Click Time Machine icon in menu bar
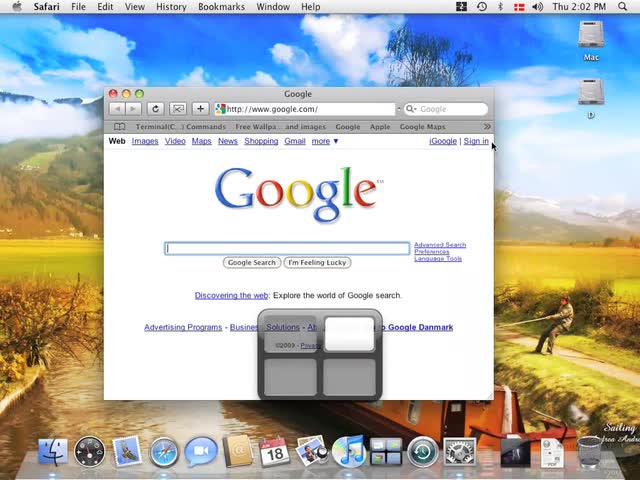 (482, 7)
